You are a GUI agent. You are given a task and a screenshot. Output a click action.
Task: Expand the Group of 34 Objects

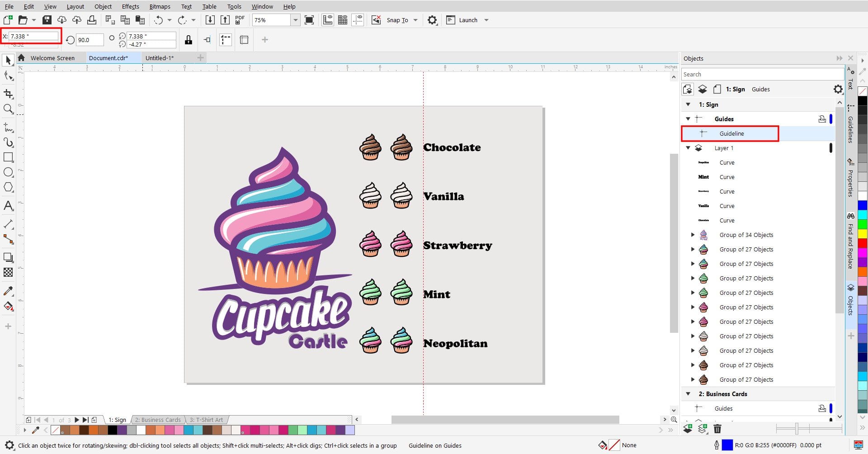[693, 235]
